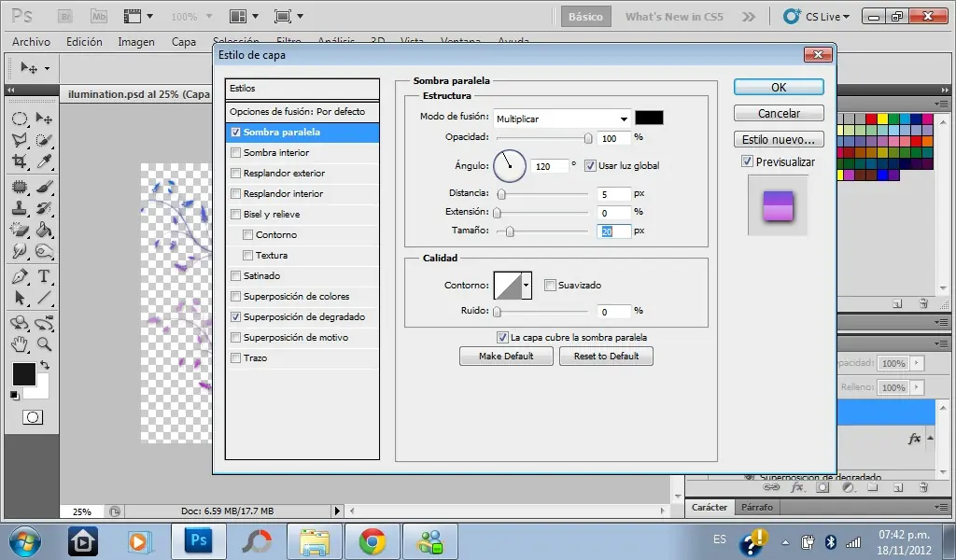This screenshot has height=560, width=956.
Task: Uncheck Usar luz global
Action: pyautogui.click(x=590, y=166)
